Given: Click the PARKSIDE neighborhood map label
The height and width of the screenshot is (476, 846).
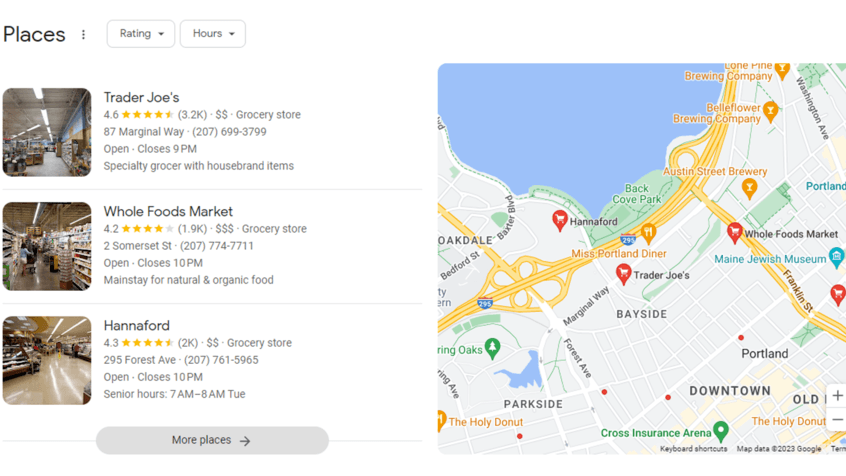Looking at the screenshot, I should point(533,404).
